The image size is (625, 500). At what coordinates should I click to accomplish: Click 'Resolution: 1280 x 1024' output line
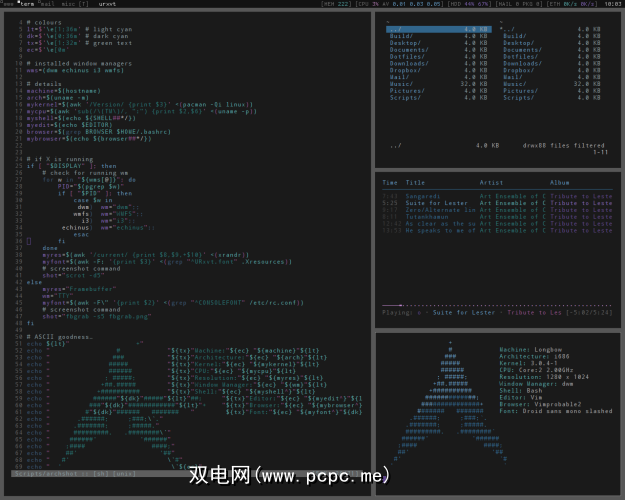pyautogui.click(x=544, y=377)
